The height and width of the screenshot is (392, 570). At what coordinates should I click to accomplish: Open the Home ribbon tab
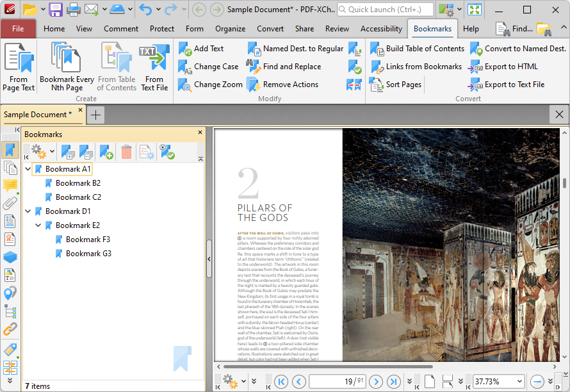tap(54, 29)
